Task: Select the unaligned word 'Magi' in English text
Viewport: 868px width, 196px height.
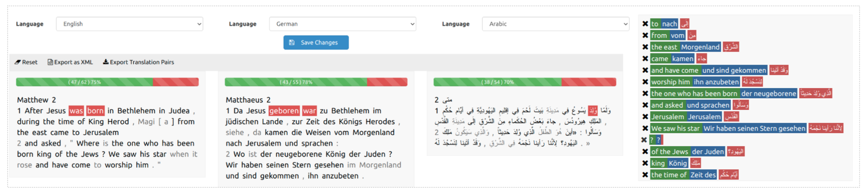Action: tap(146, 122)
